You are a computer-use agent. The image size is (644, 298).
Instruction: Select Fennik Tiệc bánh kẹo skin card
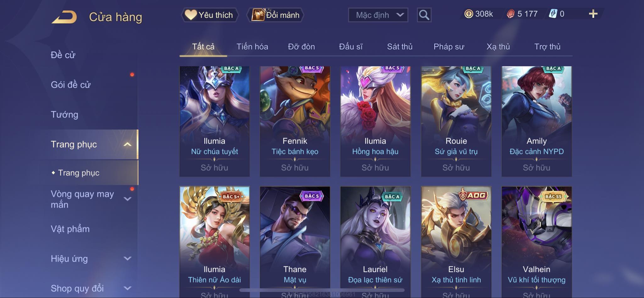[295, 121]
